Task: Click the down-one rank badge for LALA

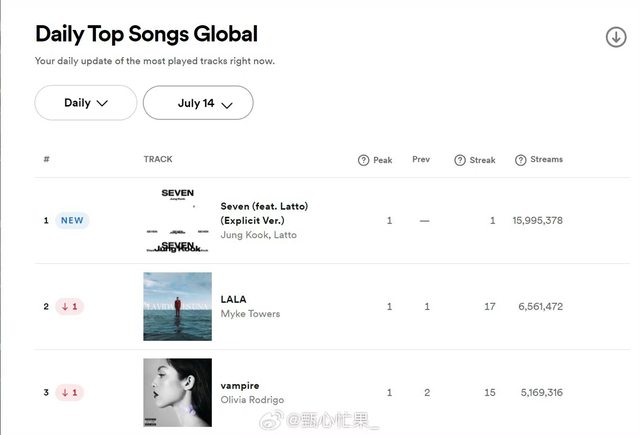Action: point(70,306)
